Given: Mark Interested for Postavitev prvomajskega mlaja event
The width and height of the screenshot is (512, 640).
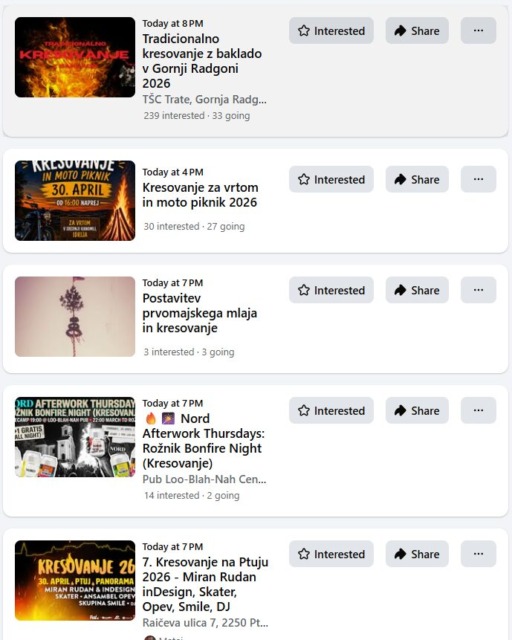Looking at the screenshot, I should point(331,290).
